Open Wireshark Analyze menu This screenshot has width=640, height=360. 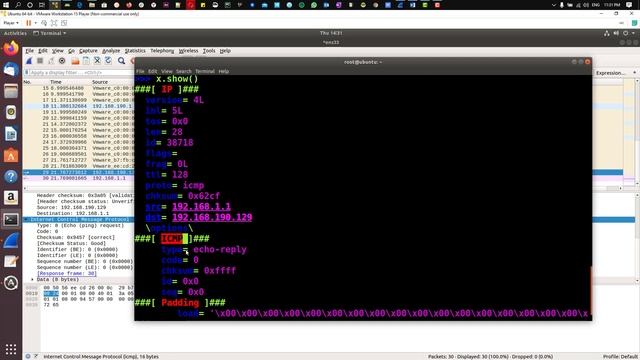(111, 51)
